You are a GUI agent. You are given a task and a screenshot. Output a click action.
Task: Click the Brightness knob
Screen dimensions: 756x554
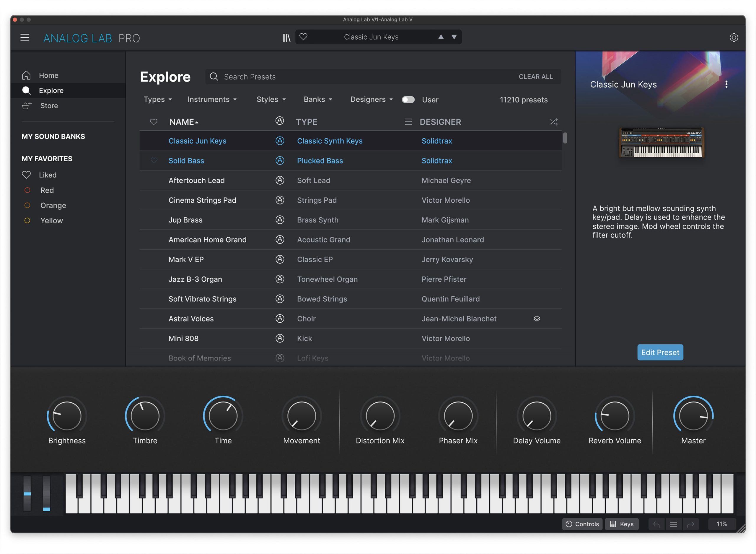tap(67, 416)
